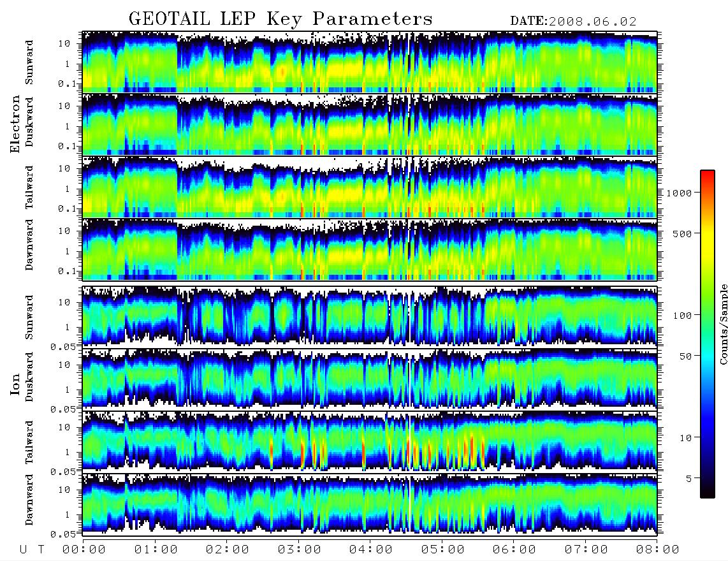Viewport: 728px width, 561px height.
Task: Click the Electron Tailward panel label
Action: point(29,187)
